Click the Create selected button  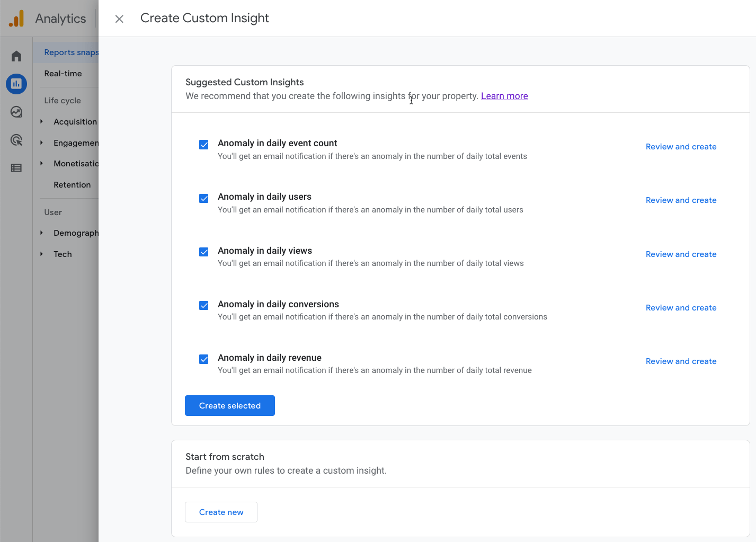click(x=229, y=405)
